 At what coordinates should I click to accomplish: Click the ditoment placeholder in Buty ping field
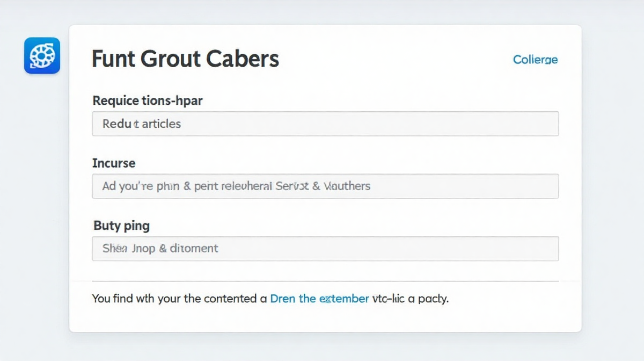pos(194,249)
